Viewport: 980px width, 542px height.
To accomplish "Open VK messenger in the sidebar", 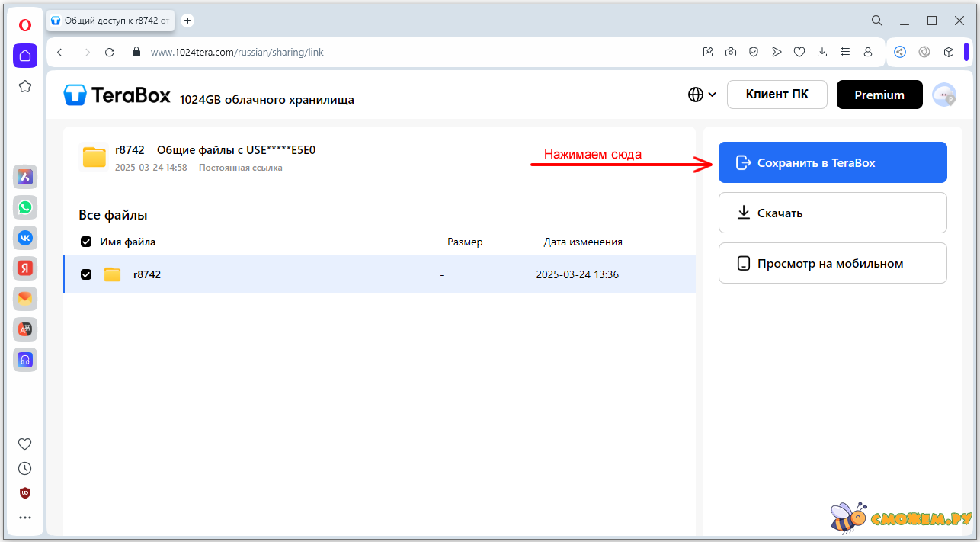I will click(25, 238).
